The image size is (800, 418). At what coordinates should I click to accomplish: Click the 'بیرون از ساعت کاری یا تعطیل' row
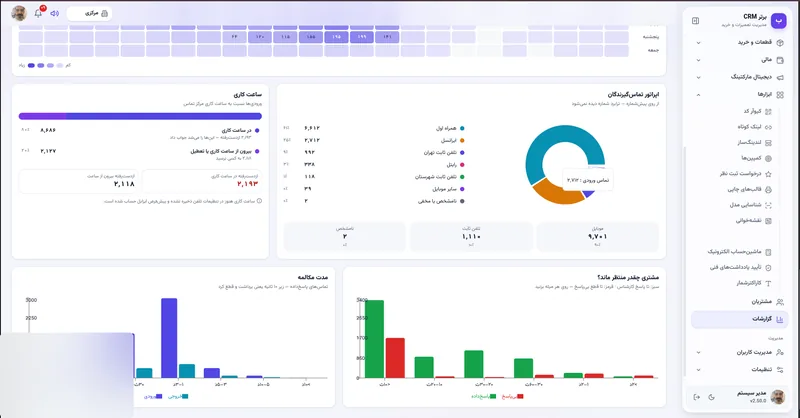[x=140, y=154]
